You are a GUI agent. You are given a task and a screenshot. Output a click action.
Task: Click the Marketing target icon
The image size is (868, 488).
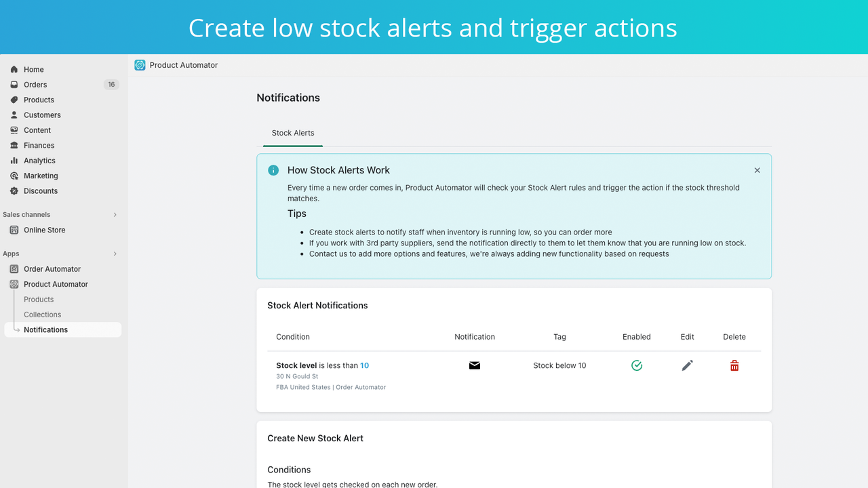[x=14, y=176]
